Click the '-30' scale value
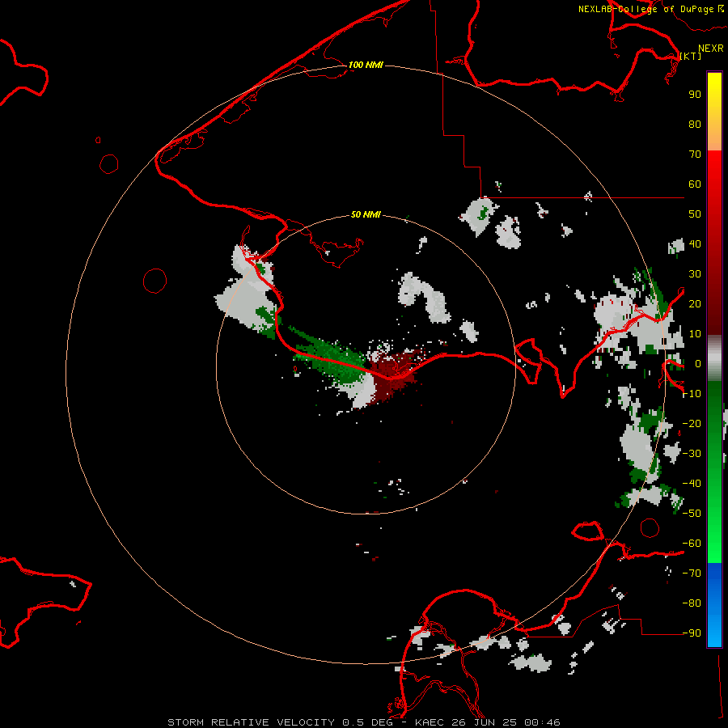This screenshot has height=728, width=728. tap(692, 454)
